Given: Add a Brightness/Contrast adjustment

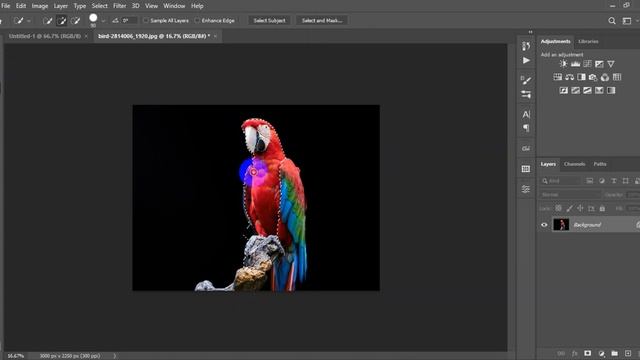Looking at the screenshot, I should [563, 64].
